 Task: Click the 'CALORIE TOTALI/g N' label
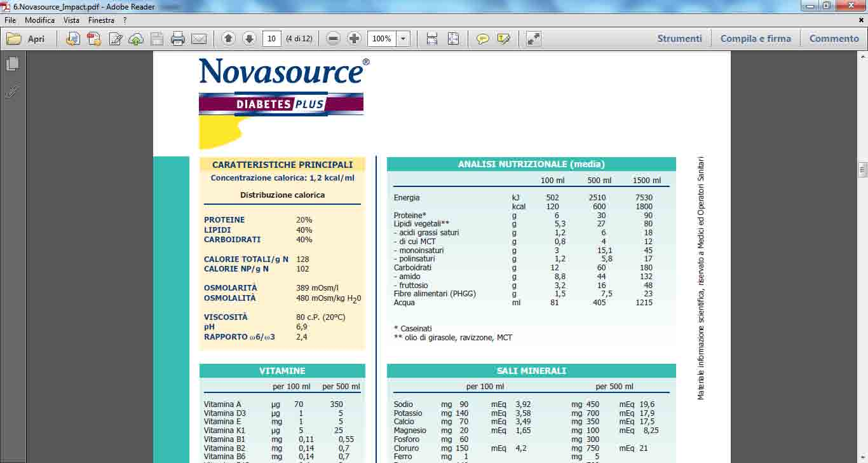click(247, 259)
